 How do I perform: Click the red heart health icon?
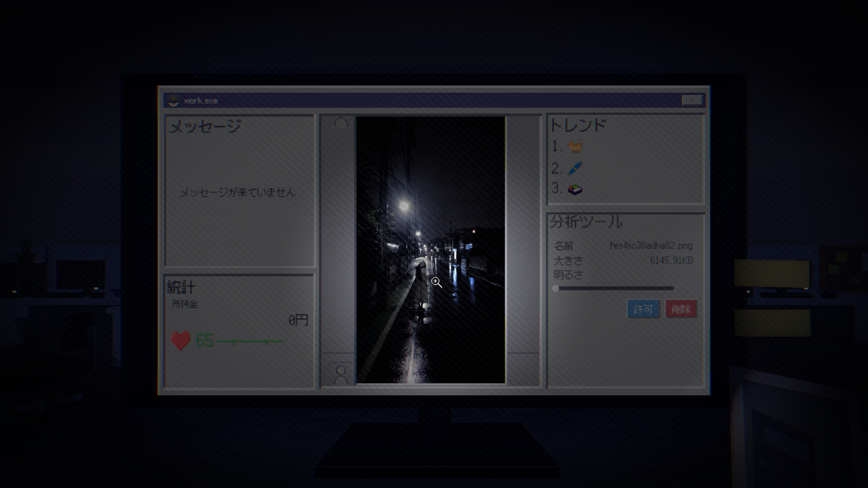click(180, 341)
